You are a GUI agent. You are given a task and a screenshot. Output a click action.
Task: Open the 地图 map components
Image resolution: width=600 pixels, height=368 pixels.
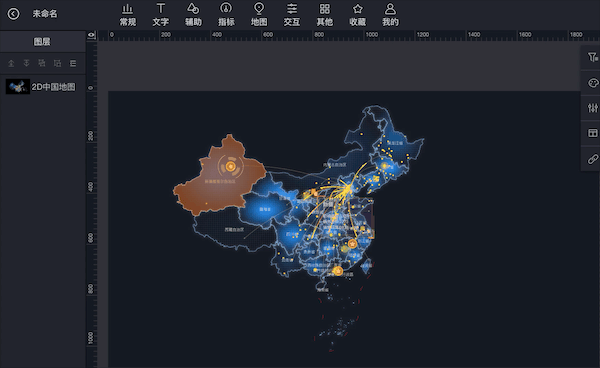click(259, 15)
